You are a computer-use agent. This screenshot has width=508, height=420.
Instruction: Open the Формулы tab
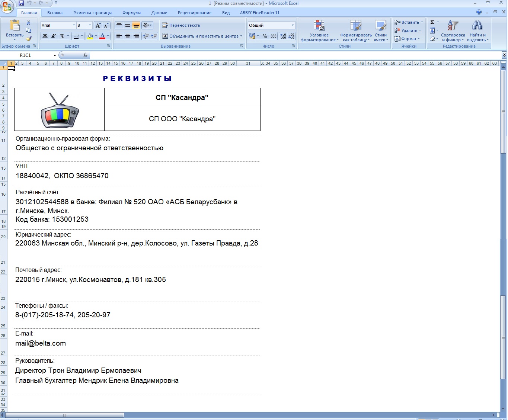point(132,13)
